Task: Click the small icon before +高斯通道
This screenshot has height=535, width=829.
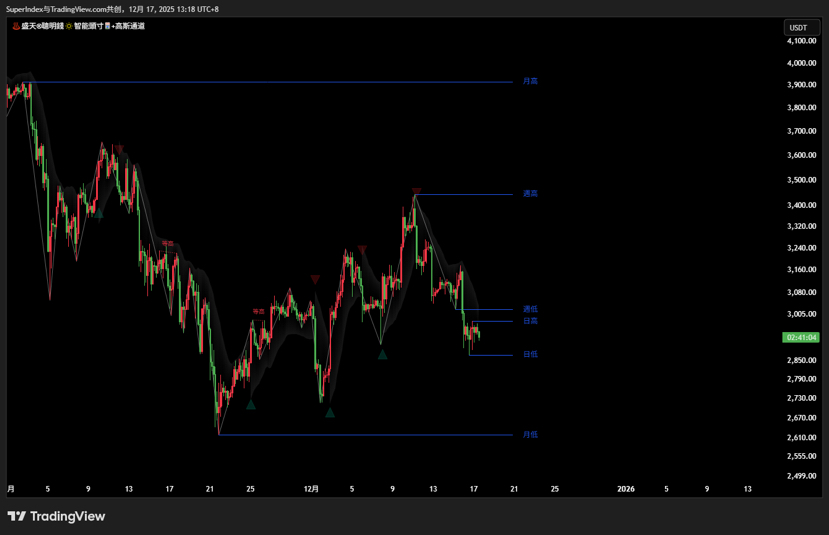Action: coord(108,26)
